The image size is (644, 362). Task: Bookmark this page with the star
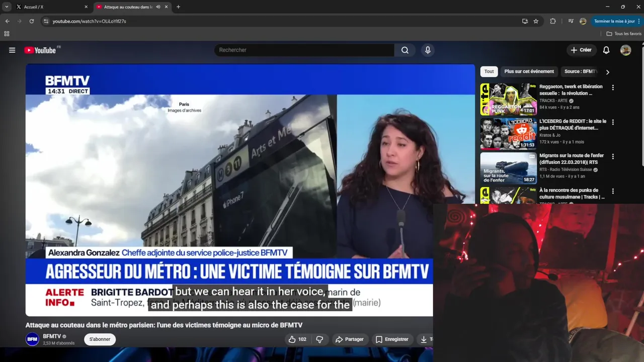(536, 21)
